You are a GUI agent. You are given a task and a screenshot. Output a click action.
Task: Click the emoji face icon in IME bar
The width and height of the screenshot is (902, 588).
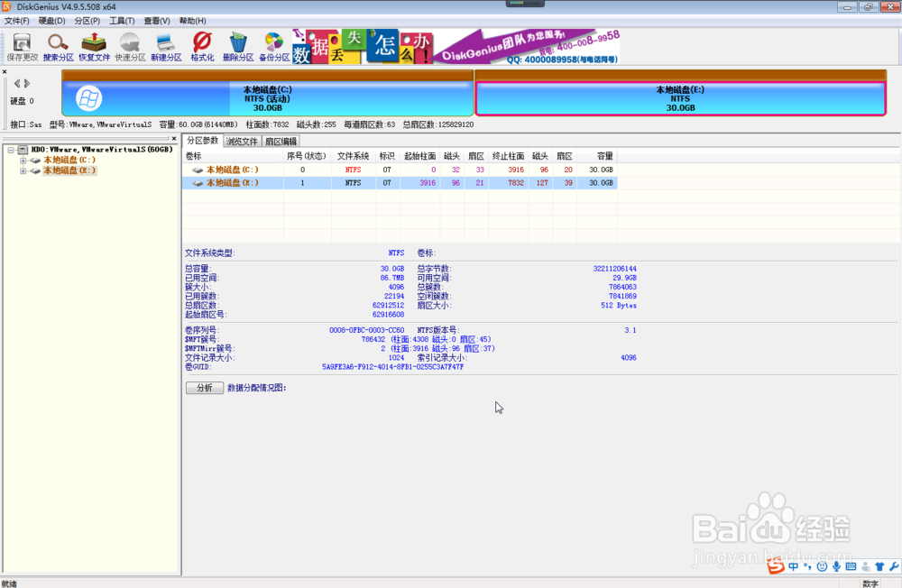[x=822, y=566]
